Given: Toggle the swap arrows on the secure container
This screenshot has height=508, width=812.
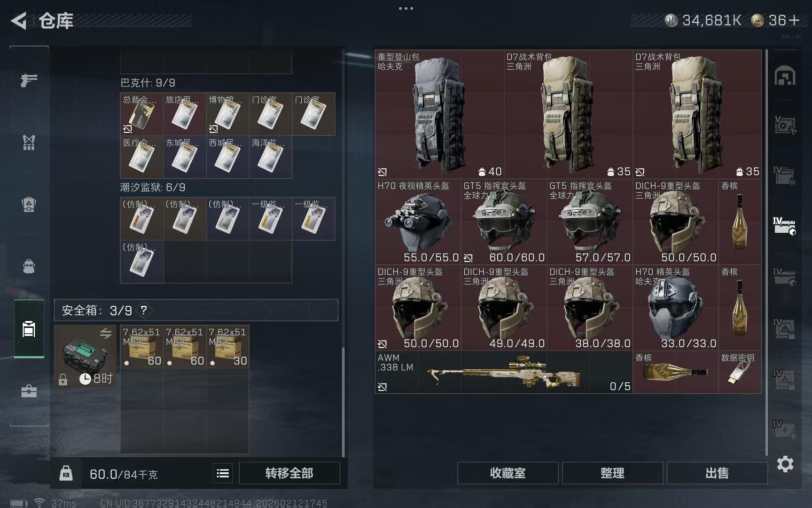Looking at the screenshot, I should coord(106,333).
